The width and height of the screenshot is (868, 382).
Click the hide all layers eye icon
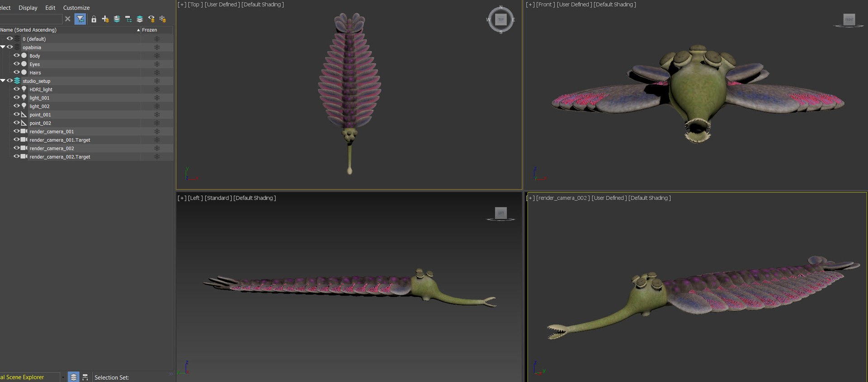pos(151,19)
